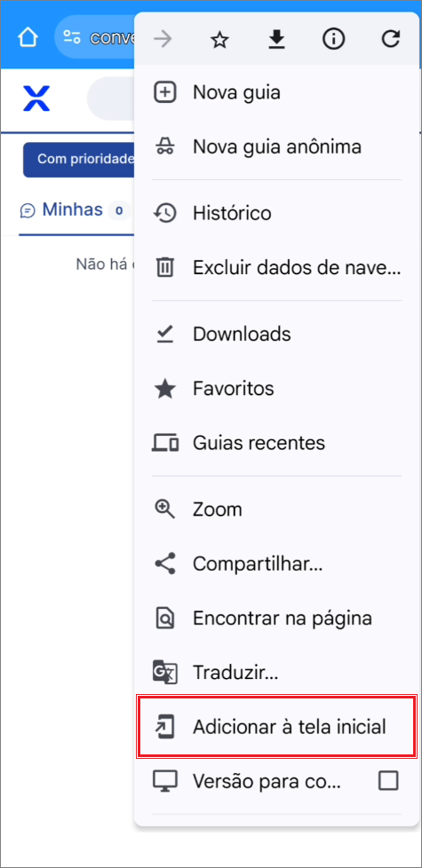Open Nova guia anônima

coord(277,146)
